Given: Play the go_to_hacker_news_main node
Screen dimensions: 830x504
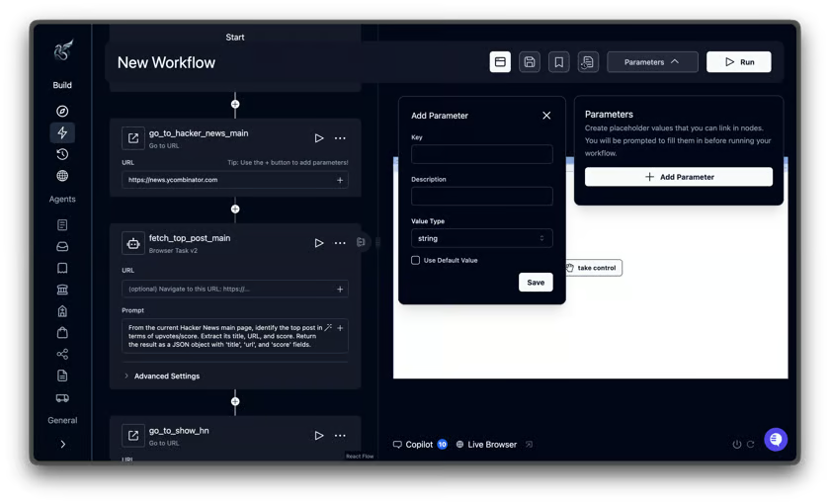Looking at the screenshot, I should (318, 138).
